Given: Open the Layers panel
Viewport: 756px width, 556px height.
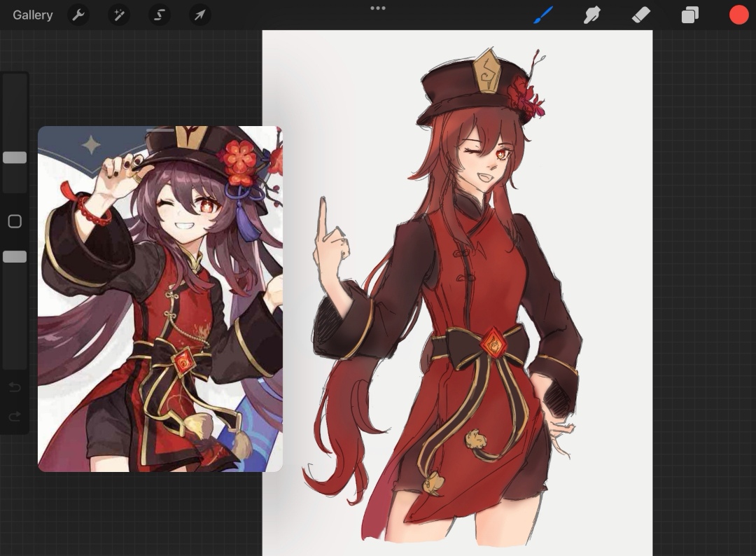Looking at the screenshot, I should coord(690,15).
